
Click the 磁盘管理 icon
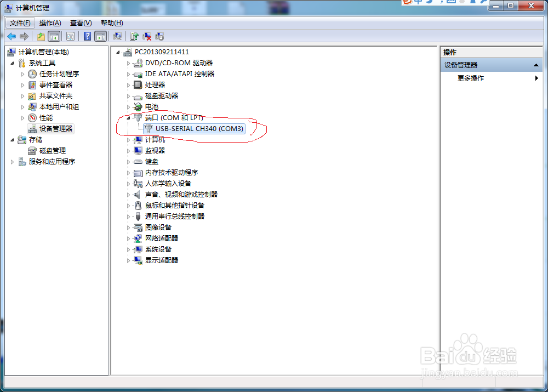pyautogui.click(x=32, y=151)
